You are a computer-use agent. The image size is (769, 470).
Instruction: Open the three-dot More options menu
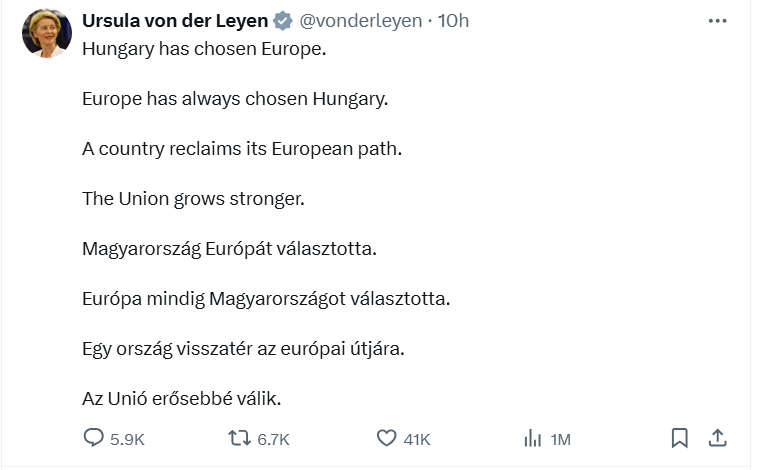click(x=717, y=21)
